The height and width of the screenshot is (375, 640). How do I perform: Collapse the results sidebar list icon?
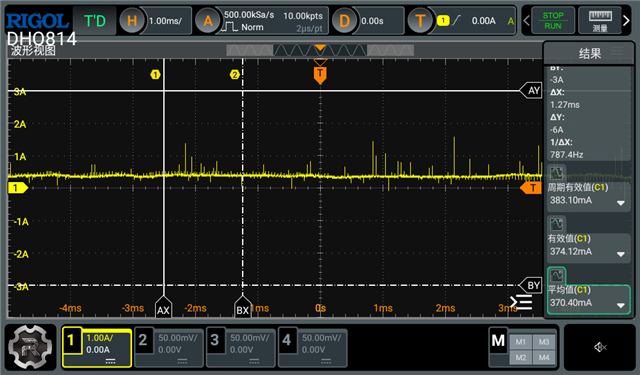tap(521, 302)
